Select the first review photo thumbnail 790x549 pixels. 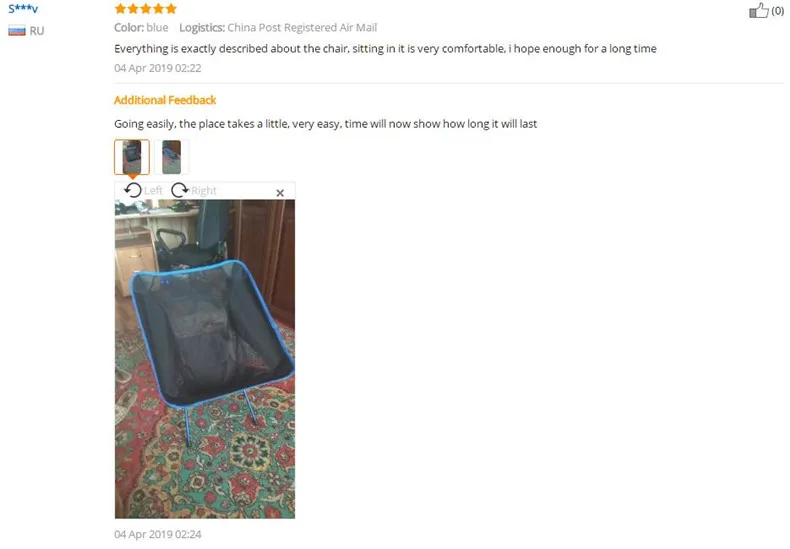[132, 157]
